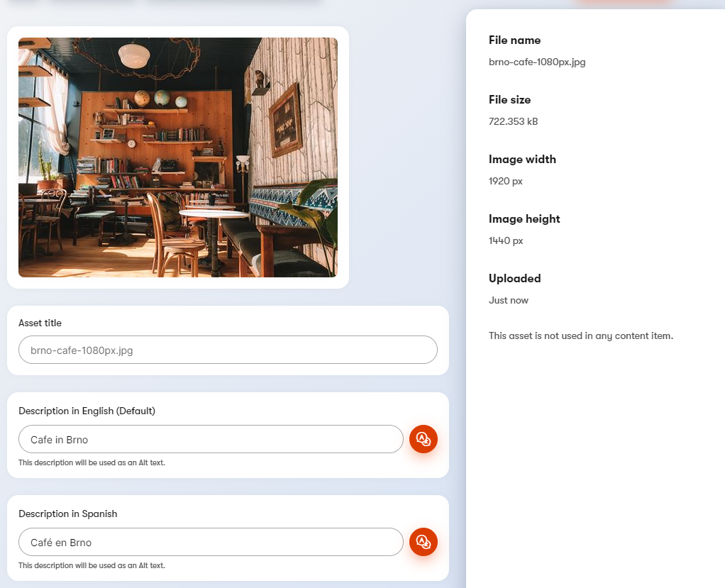Image resolution: width=725 pixels, height=588 pixels.
Task: Edit the Description in English (Default) field
Action: (x=210, y=439)
